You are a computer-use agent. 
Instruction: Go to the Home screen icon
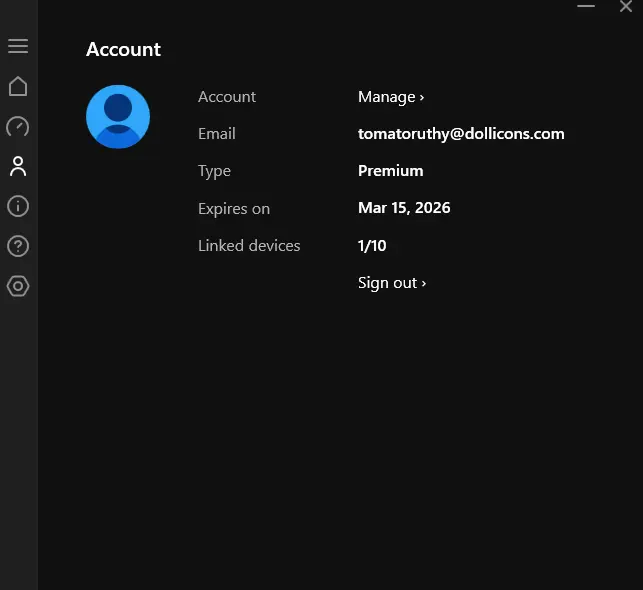click(x=18, y=86)
